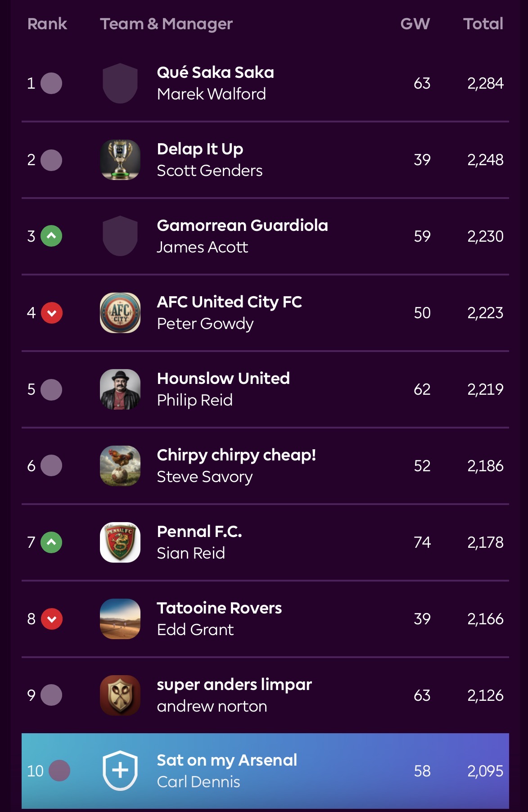Select the highlighted Sat on my Arsenal row
The image size is (528, 812).
coord(265,771)
